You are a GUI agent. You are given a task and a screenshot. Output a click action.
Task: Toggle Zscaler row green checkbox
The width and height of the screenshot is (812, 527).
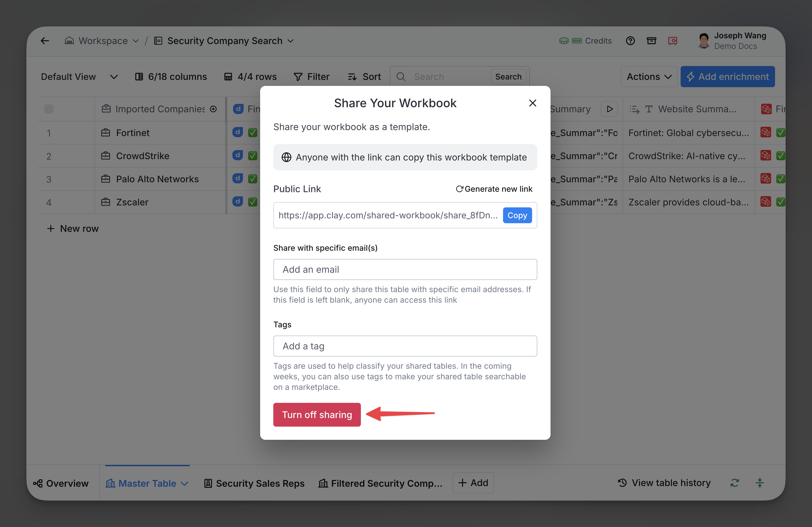(x=252, y=202)
